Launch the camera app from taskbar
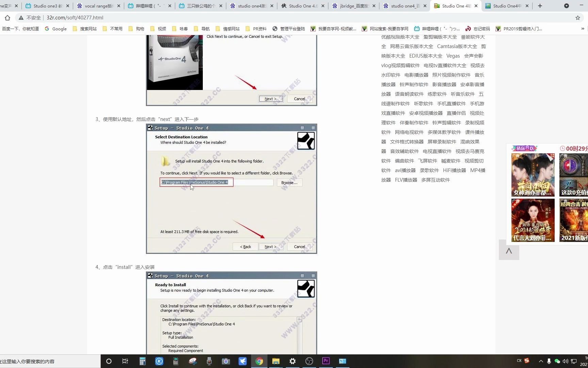Image resolution: width=588 pixels, height=368 pixels. (x=226, y=361)
